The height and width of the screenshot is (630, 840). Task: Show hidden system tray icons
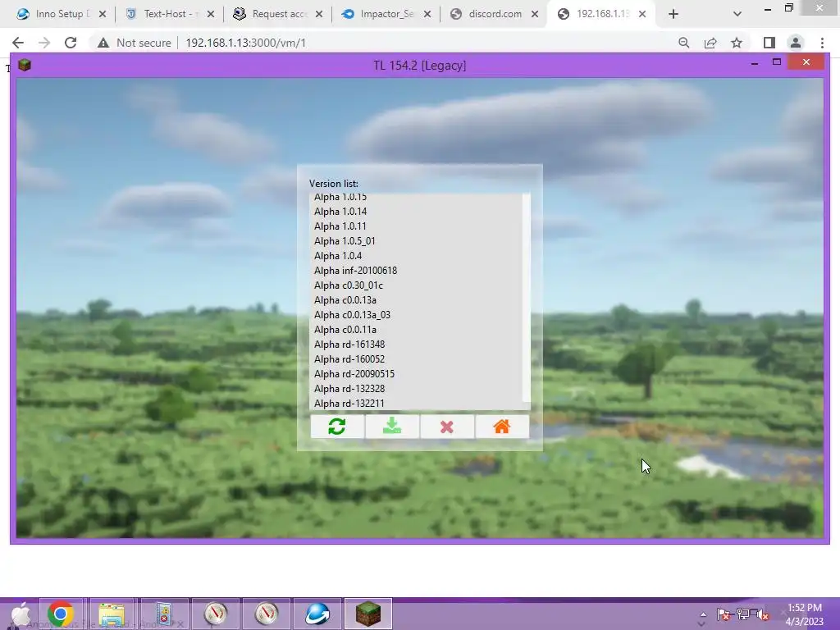coord(702,614)
